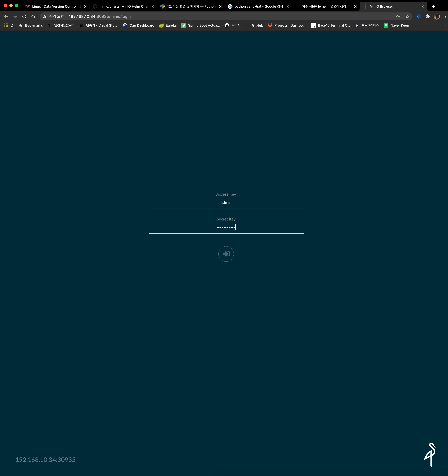
Task: Open the GitHub bookmark
Action: coord(254,25)
